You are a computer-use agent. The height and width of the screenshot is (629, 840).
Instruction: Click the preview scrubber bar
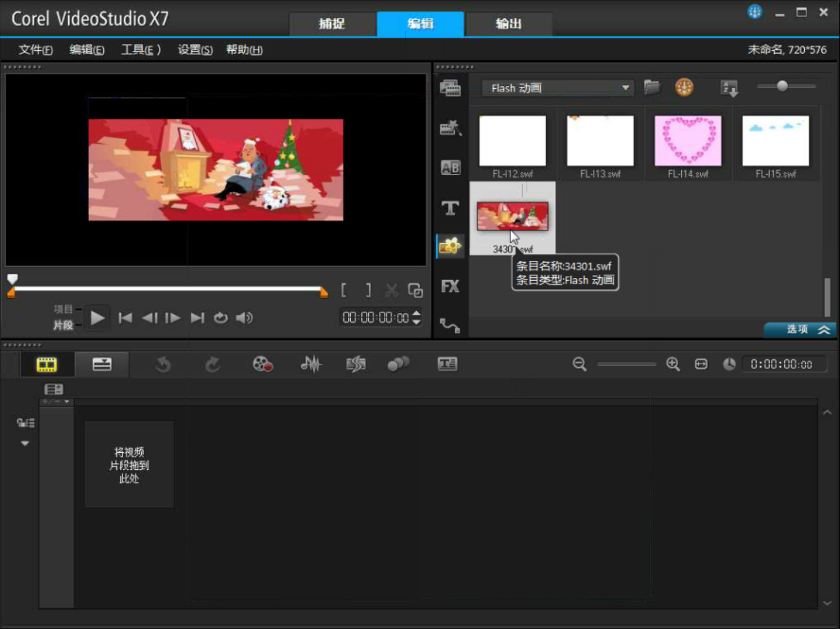pyautogui.click(x=167, y=289)
